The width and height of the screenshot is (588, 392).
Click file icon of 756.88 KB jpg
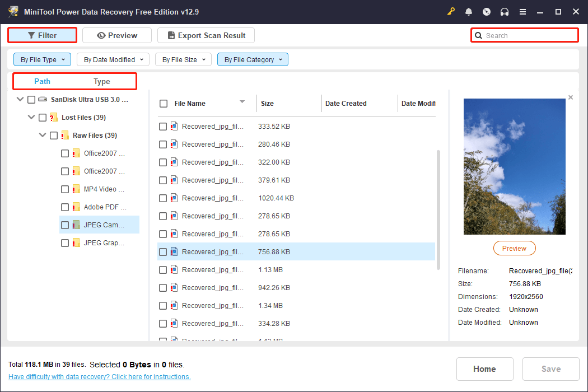(174, 251)
